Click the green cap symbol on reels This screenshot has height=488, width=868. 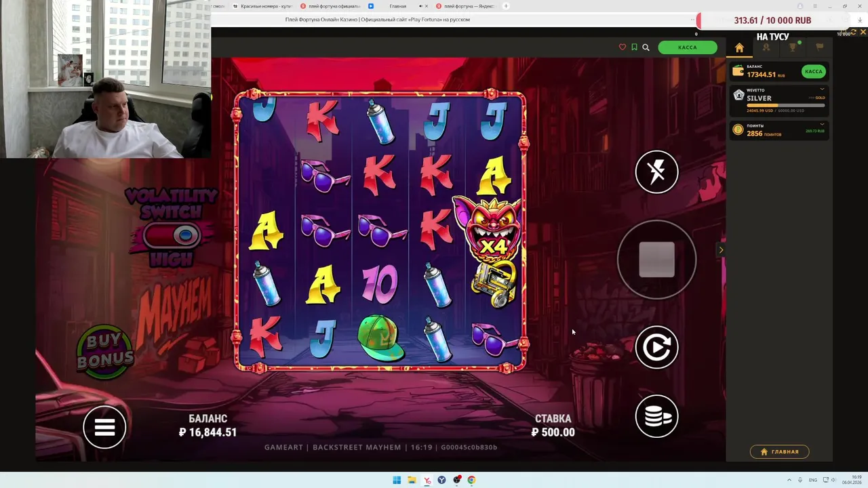pos(380,337)
